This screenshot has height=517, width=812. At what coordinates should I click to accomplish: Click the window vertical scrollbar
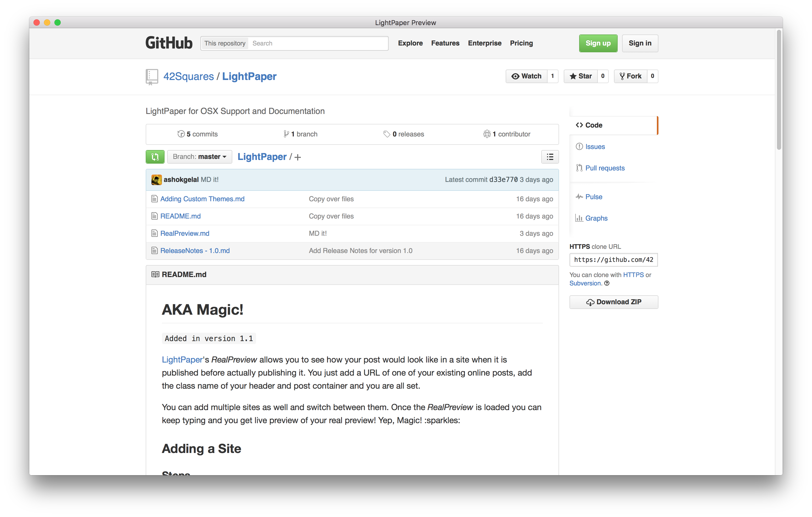(779, 90)
